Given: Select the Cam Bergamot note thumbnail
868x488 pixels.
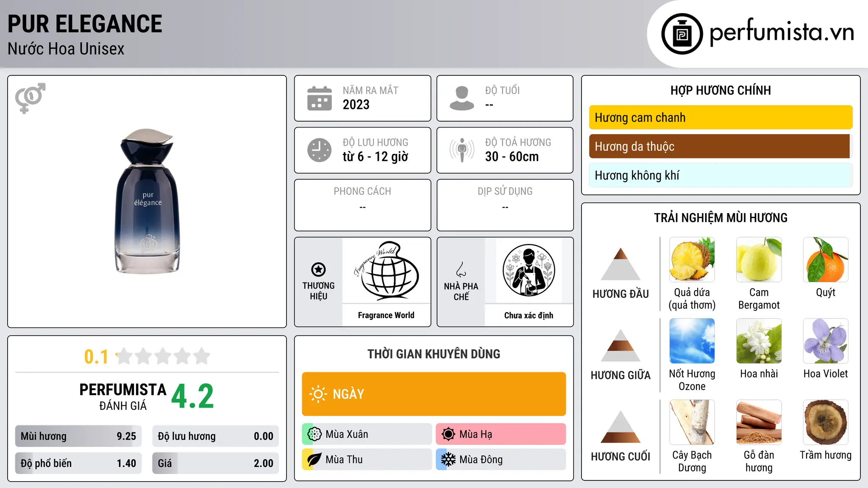Looking at the screenshot, I should click(759, 260).
